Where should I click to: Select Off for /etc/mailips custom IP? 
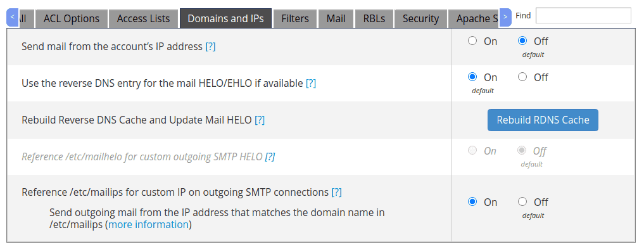[x=522, y=201]
